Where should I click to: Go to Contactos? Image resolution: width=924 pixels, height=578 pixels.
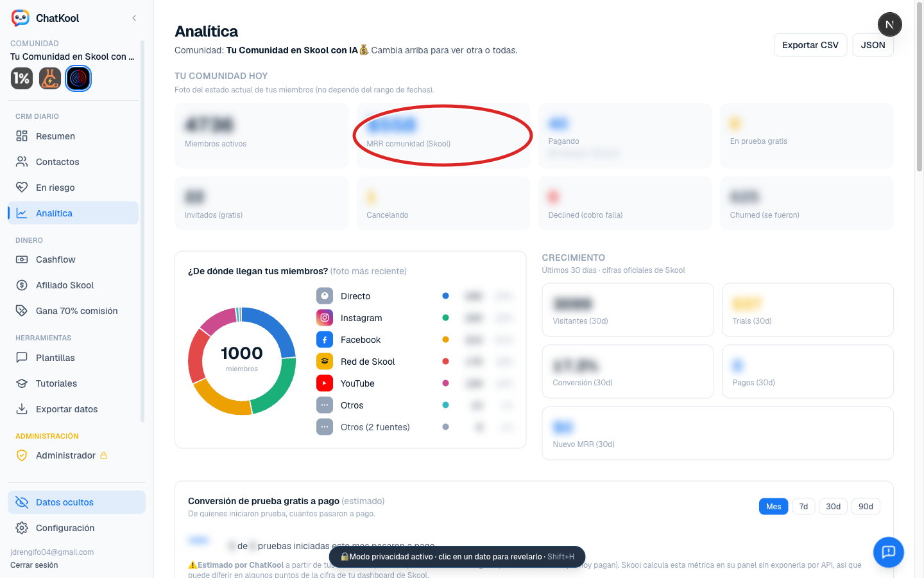(x=73, y=162)
